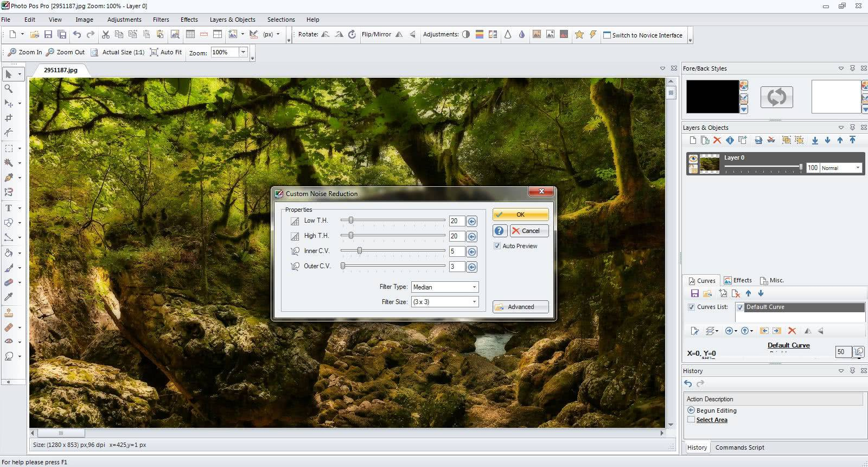This screenshot has width=868, height=467.
Task: Click OK in Custom Noise Reduction
Action: [x=520, y=214]
